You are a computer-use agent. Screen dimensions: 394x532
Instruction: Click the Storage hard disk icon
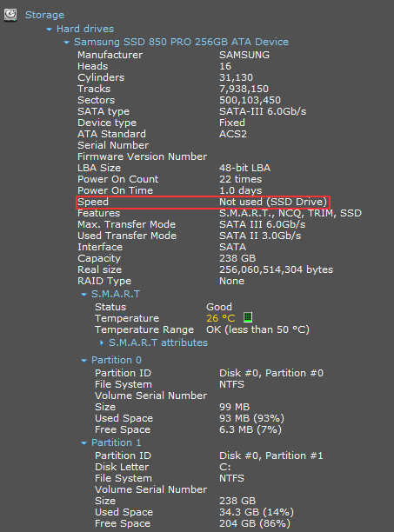(10, 15)
